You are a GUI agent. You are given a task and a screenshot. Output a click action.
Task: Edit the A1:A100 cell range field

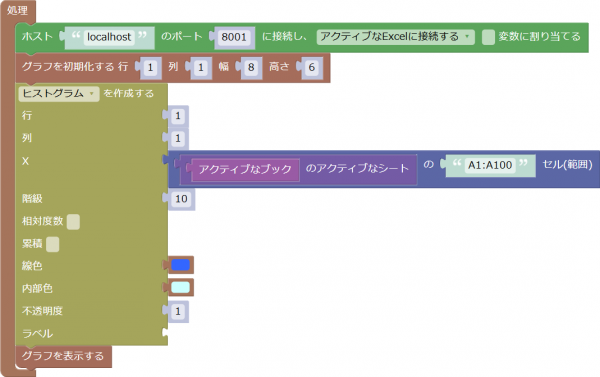click(x=490, y=165)
